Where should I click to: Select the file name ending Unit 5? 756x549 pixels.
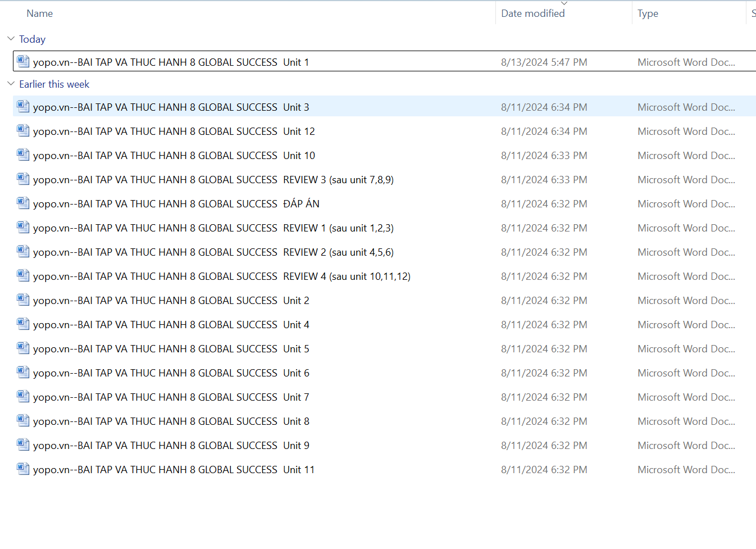point(171,349)
